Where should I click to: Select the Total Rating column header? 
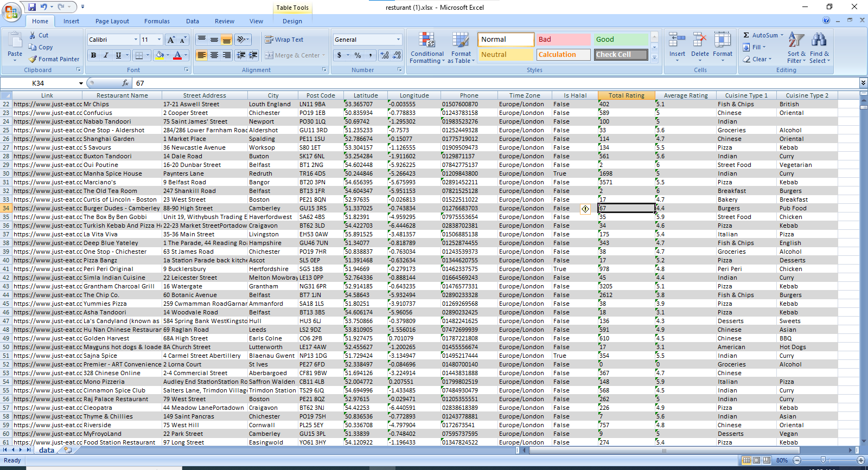(626, 95)
